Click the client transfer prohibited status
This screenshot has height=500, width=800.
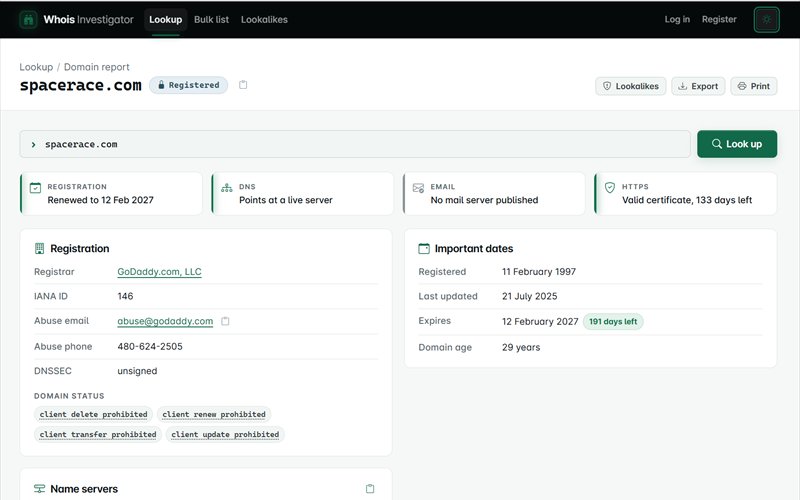click(98, 434)
